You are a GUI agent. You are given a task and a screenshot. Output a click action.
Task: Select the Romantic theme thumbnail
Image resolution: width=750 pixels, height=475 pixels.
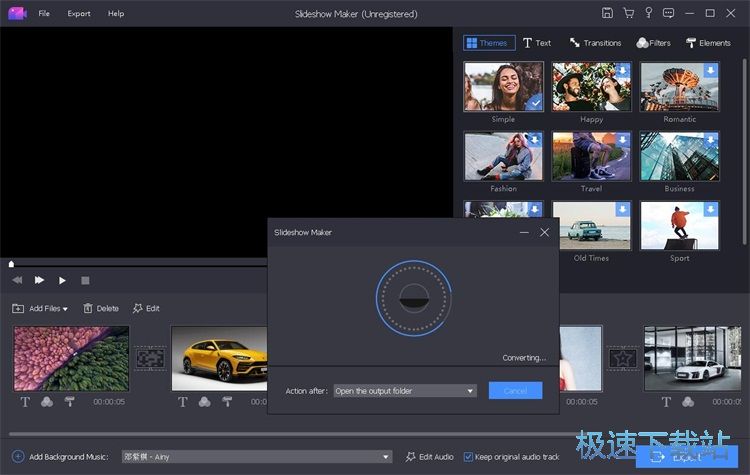pyautogui.click(x=680, y=87)
